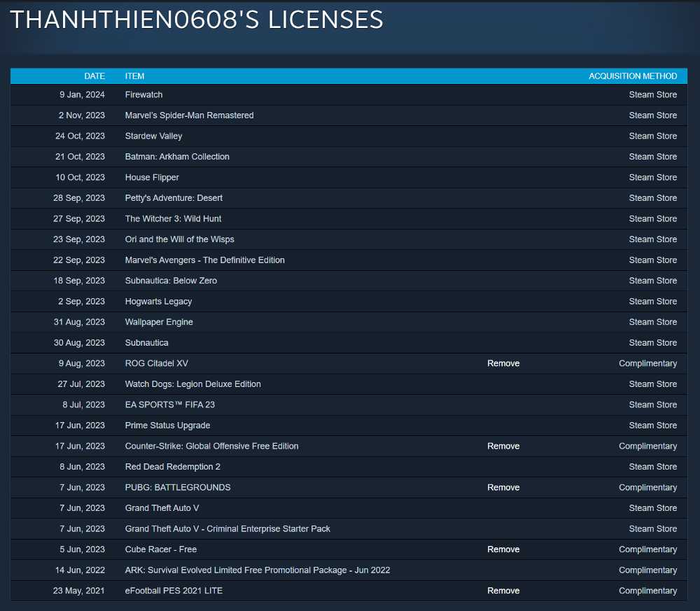Viewport: 700px width, 611px height.
Task: Select ARK: Survival Evolved Limited Free Promotional Package
Action: 258,570
